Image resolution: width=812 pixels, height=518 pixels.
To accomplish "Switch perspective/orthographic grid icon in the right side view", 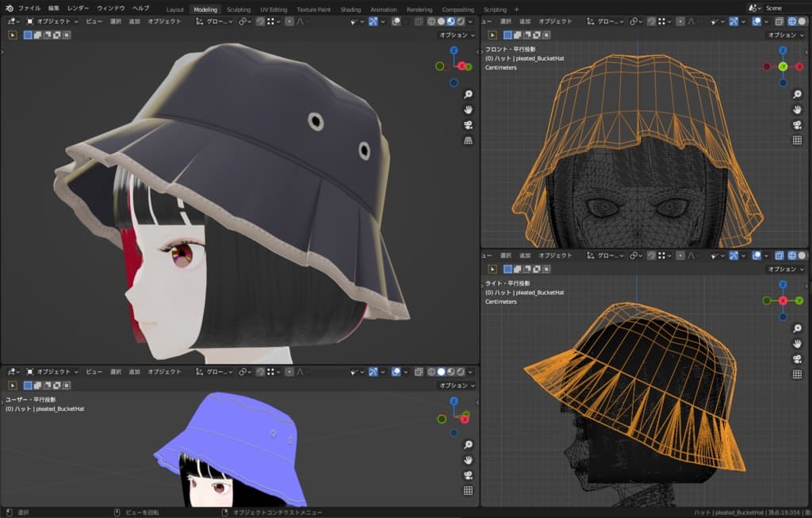I will pos(797,375).
